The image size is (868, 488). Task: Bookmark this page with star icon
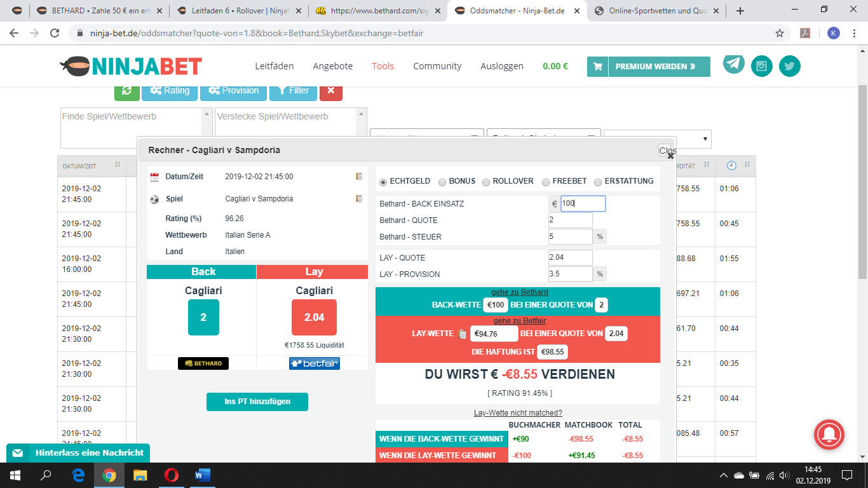click(x=780, y=33)
